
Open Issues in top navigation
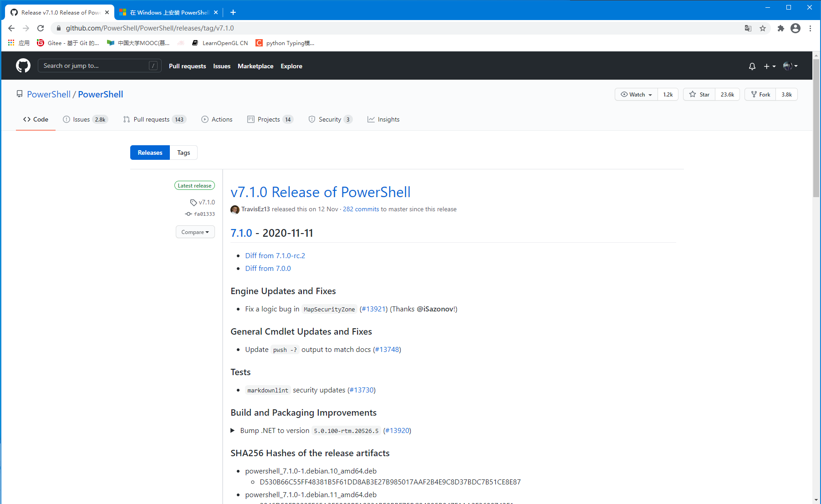(222, 66)
